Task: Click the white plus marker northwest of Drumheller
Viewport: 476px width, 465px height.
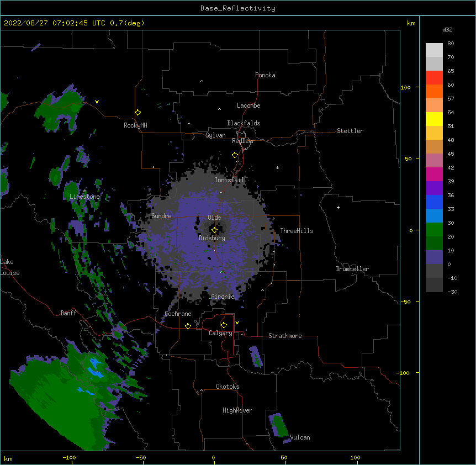Action: [x=338, y=207]
